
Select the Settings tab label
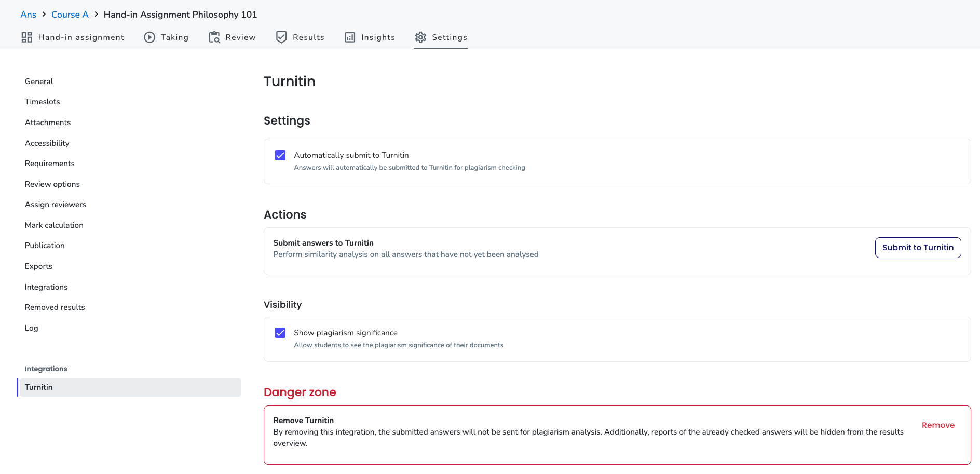click(450, 37)
